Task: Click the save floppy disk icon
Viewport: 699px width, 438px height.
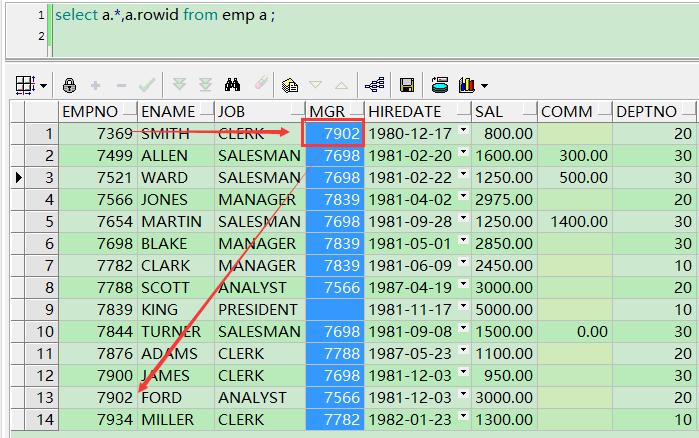Action: 407,85
